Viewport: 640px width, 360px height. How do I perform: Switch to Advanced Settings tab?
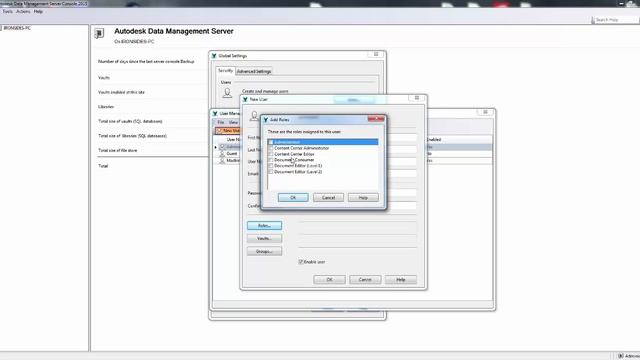pos(254,71)
